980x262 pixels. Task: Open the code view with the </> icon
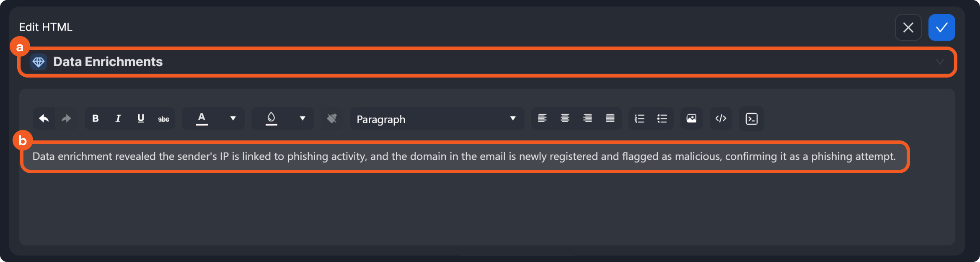(721, 119)
